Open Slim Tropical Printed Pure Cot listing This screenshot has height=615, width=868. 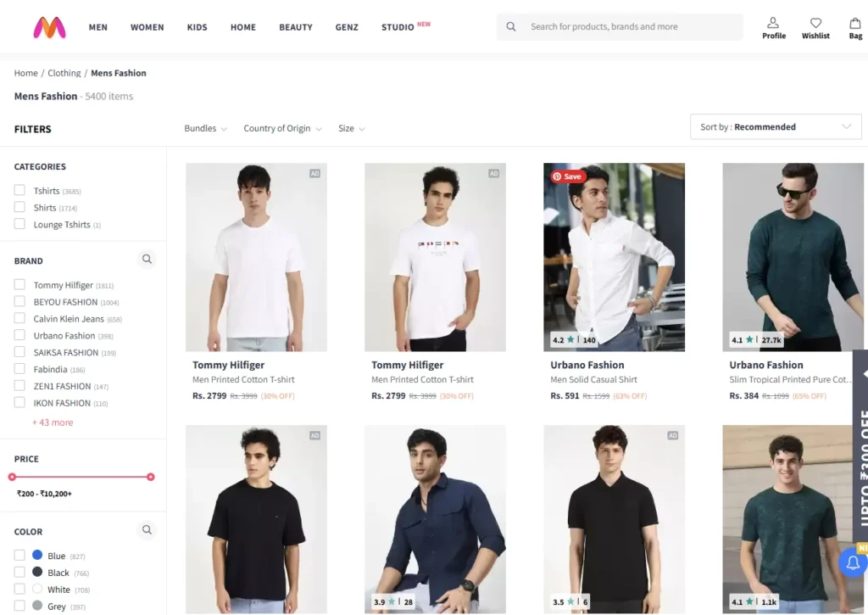point(789,379)
